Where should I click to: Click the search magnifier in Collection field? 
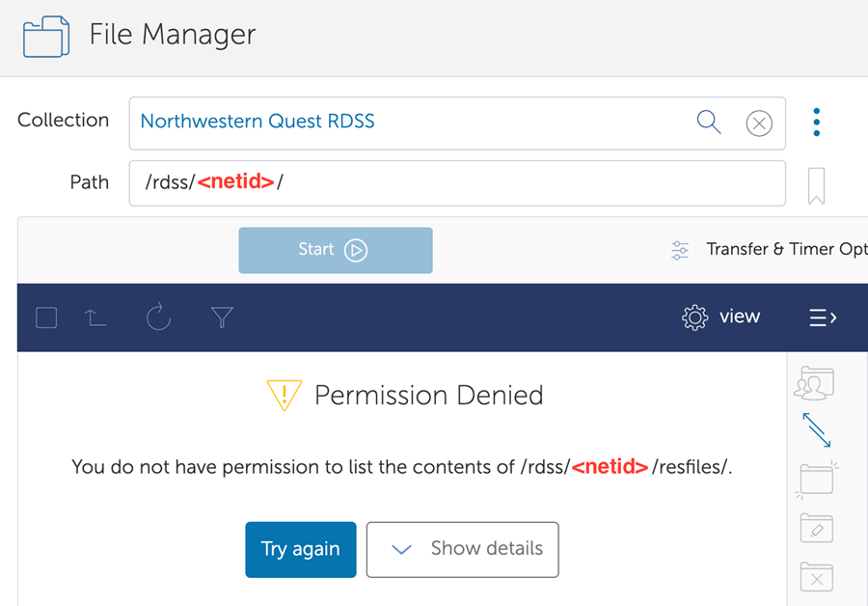[x=709, y=123]
